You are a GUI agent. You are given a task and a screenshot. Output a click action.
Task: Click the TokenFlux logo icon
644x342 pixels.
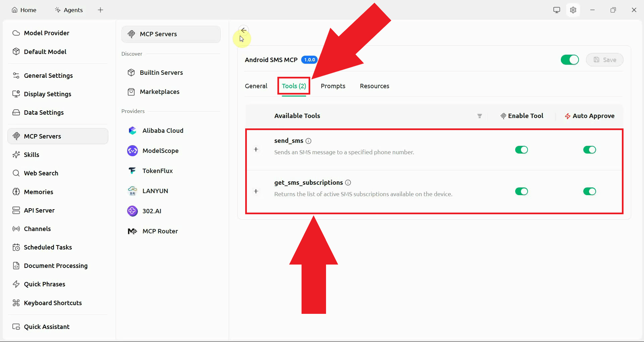click(132, 171)
